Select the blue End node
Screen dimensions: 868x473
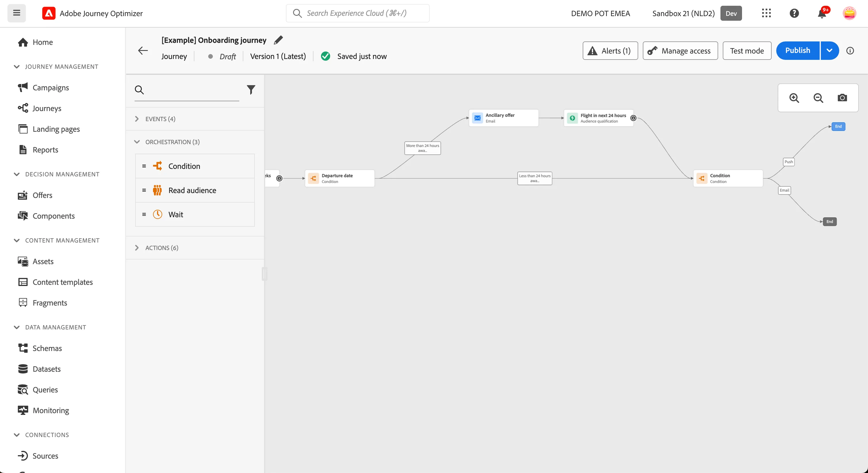click(838, 126)
